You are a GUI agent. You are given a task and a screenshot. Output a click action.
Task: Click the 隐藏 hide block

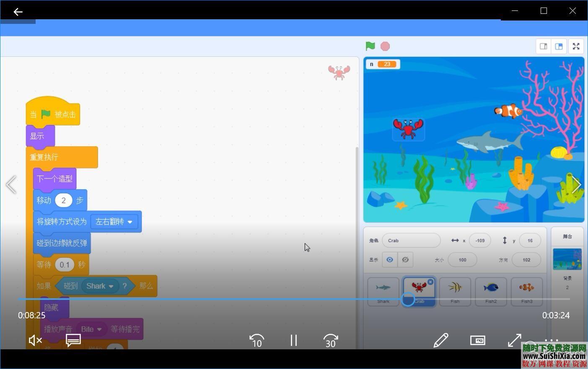[54, 308]
